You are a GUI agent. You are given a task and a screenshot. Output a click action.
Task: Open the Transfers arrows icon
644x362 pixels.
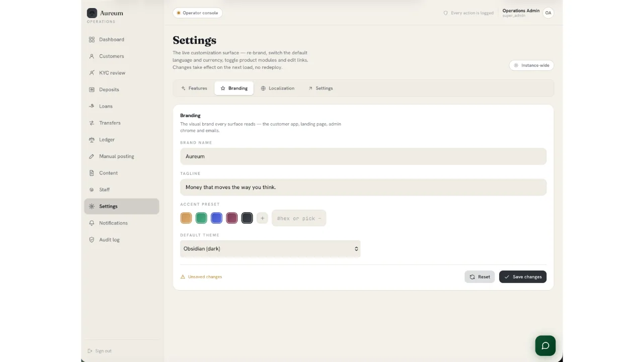[x=92, y=123]
